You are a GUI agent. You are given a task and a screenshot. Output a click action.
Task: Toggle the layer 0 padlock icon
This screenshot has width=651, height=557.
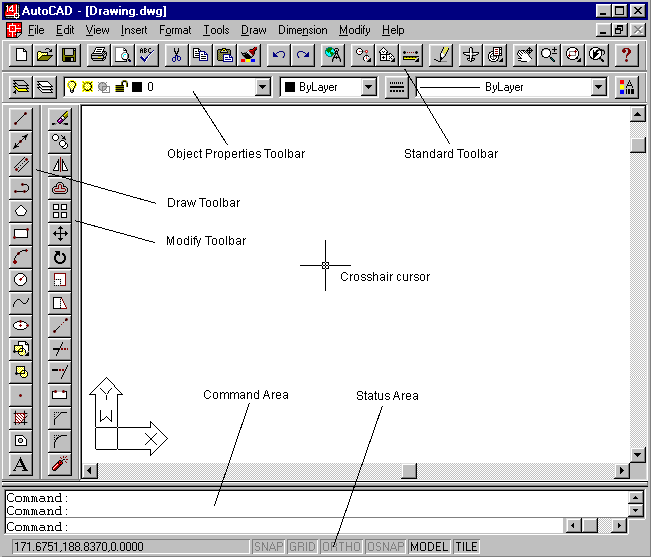[121, 87]
